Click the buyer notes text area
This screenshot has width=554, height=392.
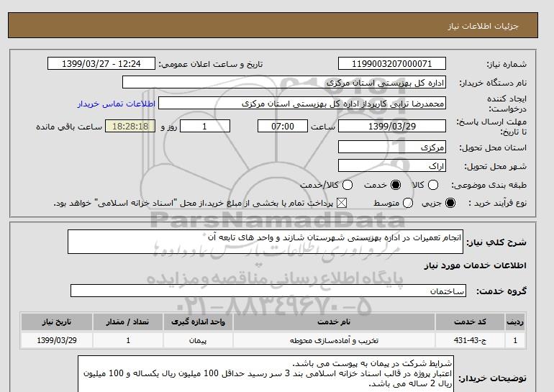(x=265, y=374)
